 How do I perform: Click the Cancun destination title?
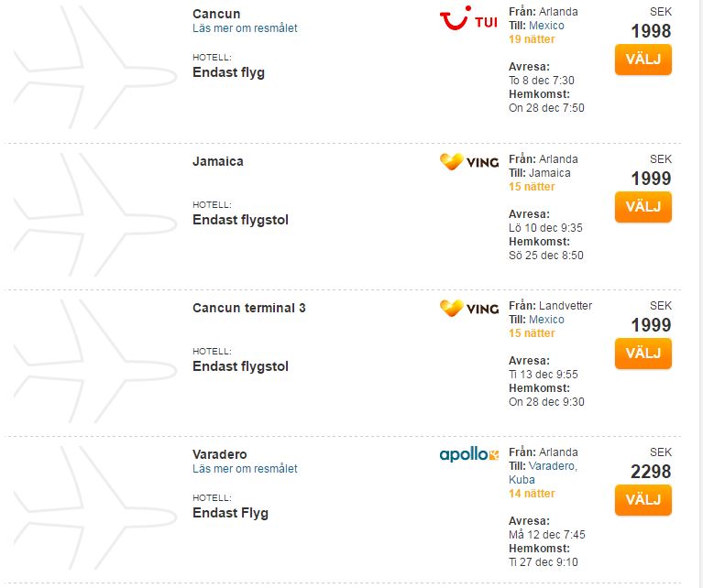[216, 14]
